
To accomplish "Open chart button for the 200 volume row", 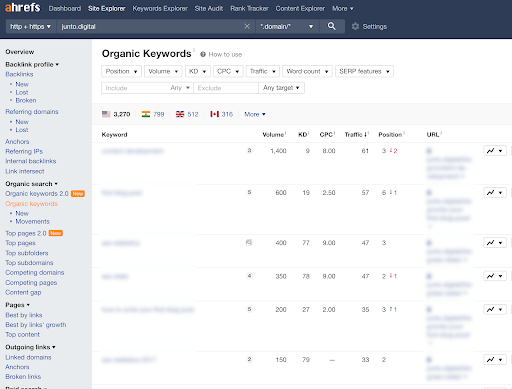I will (x=495, y=309).
